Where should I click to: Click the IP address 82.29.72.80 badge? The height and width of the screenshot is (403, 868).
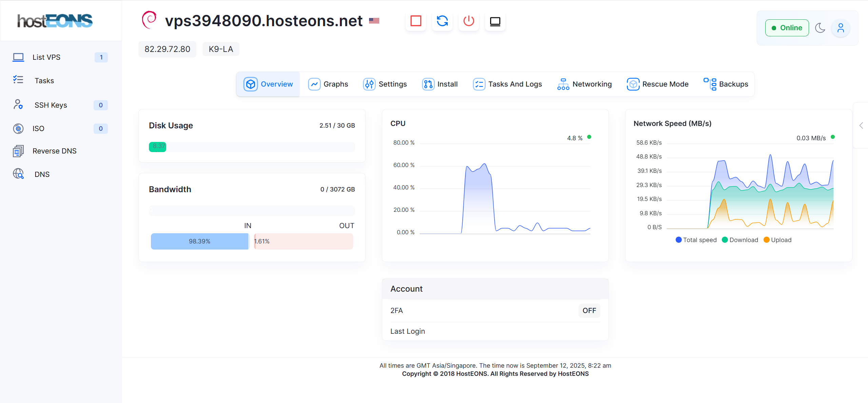click(167, 49)
